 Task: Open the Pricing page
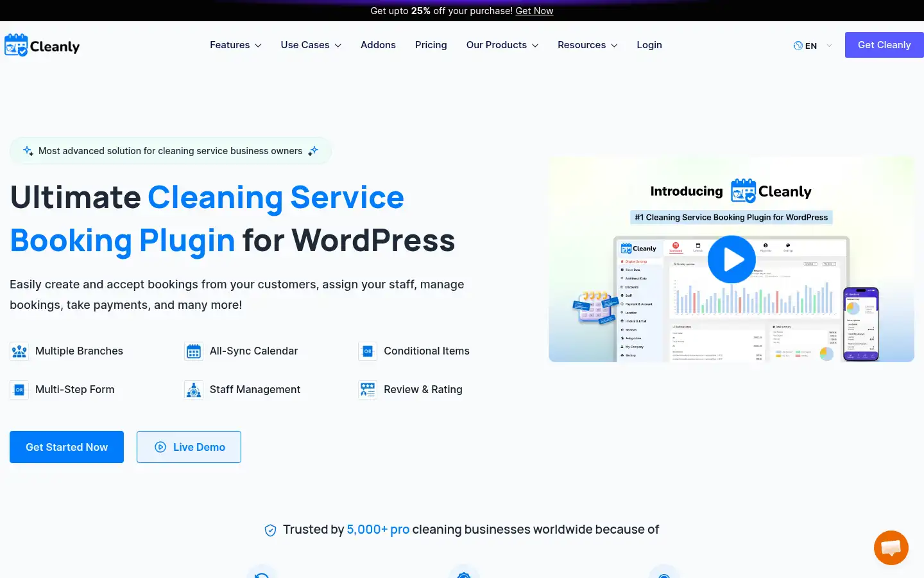pos(431,45)
